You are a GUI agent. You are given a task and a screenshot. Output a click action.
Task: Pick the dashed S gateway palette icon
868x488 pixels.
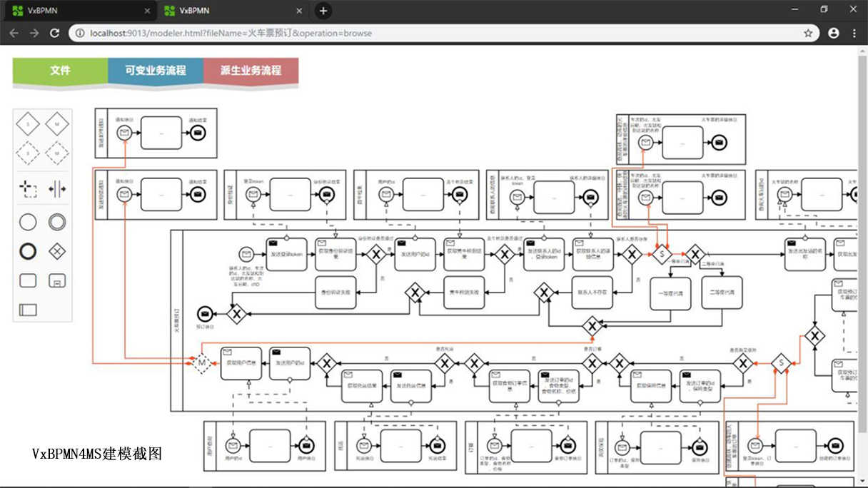tap(28, 152)
